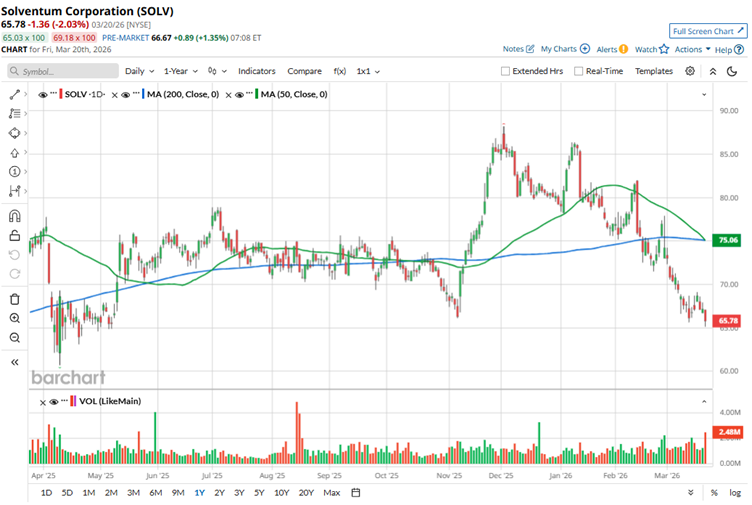This screenshot has height=505, width=752.
Task: Remove the MA 200 indicator
Action: point(115,95)
